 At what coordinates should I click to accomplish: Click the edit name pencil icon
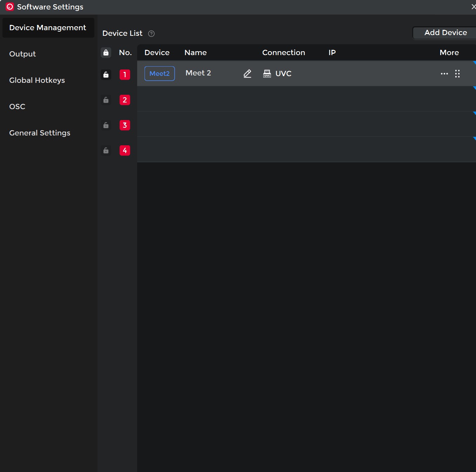[247, 74]
